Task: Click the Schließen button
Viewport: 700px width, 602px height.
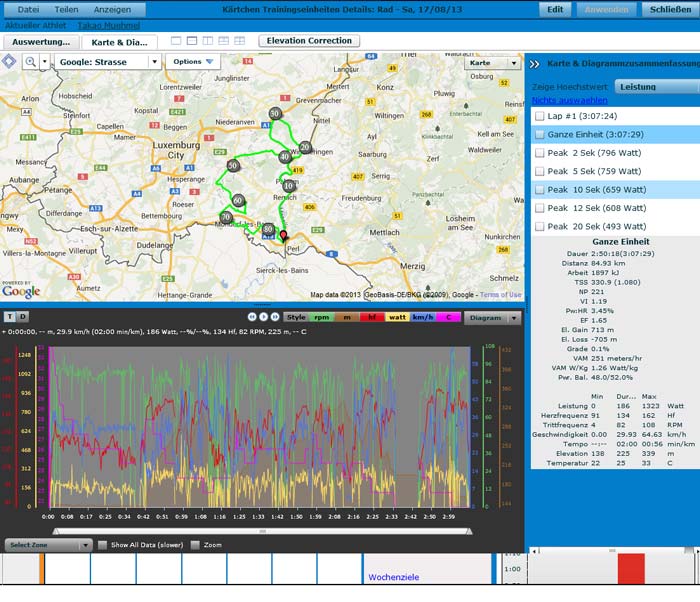Action: tap(671, 9)
